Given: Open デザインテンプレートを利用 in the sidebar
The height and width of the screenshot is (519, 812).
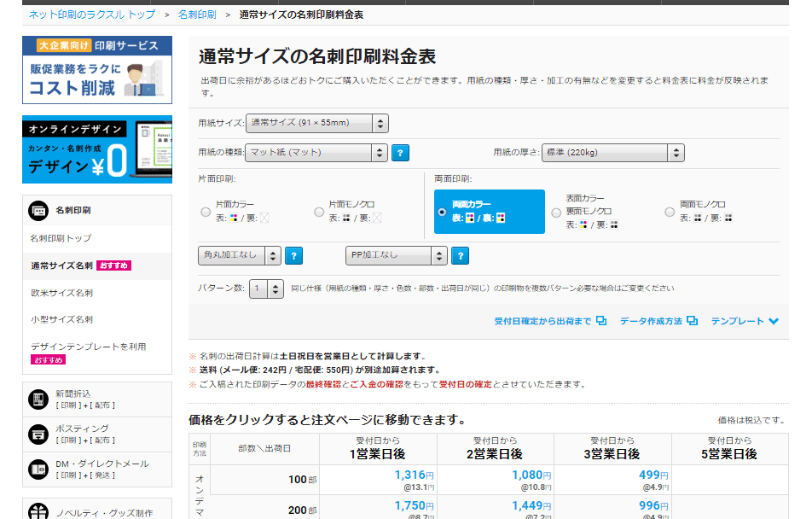Looking at the screenshot, I should click(x=88, y=347).
